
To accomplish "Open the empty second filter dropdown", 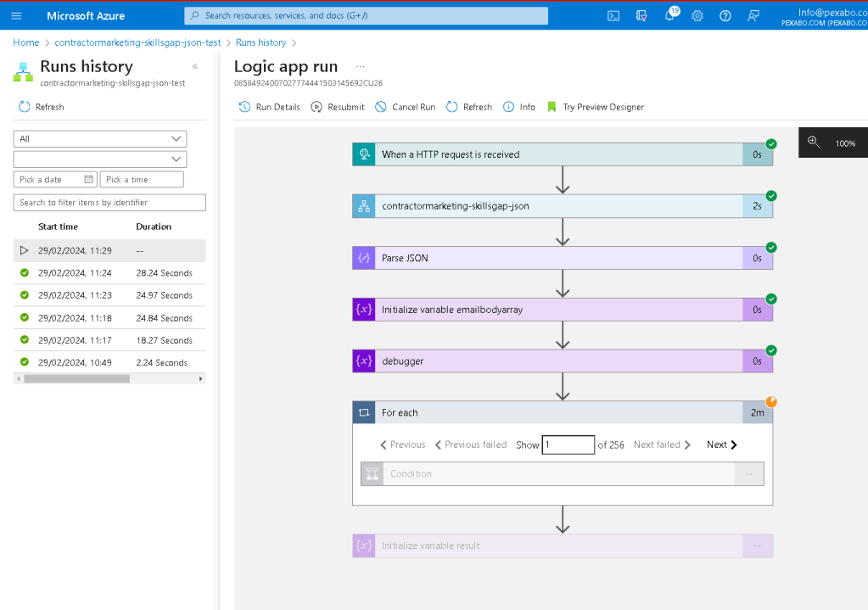I will click(100, 159).
